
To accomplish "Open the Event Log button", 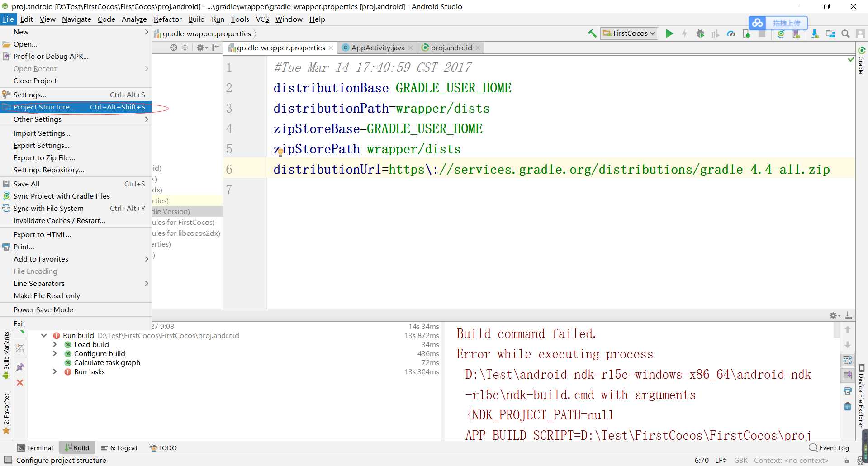I will (x=829, y=448).
